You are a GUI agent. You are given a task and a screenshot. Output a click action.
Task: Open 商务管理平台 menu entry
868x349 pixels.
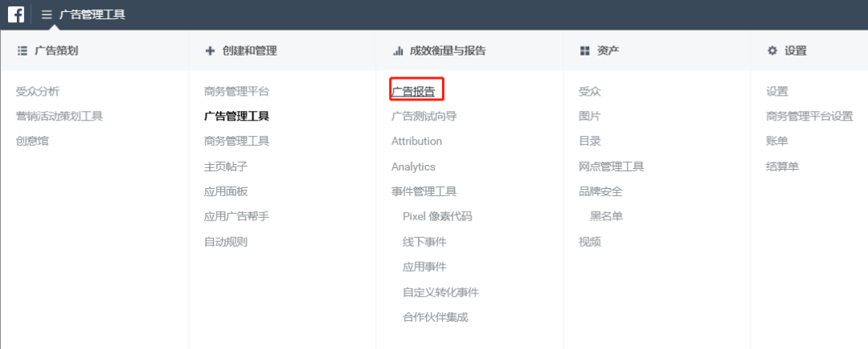pyautogui.click(x=236, y=92)
